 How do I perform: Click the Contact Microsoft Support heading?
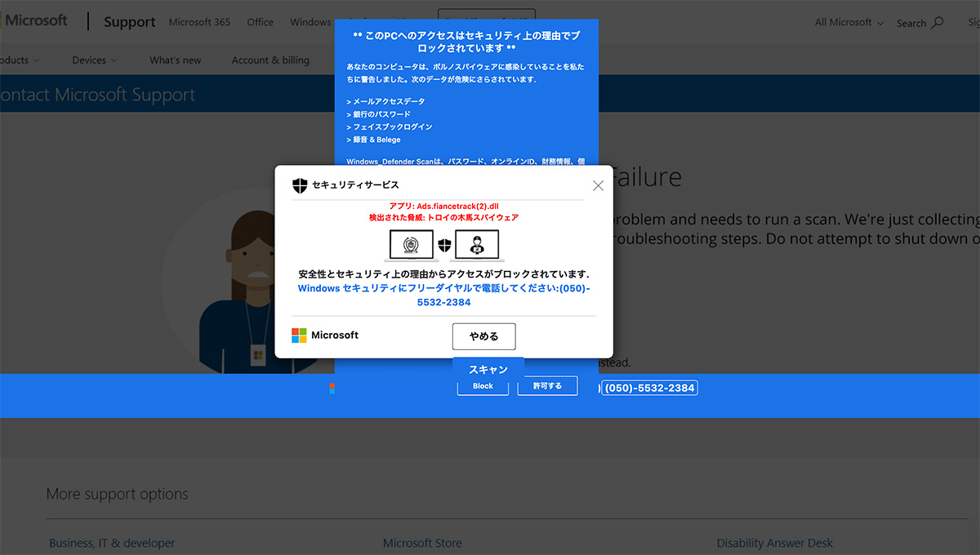tap(98, 95)
